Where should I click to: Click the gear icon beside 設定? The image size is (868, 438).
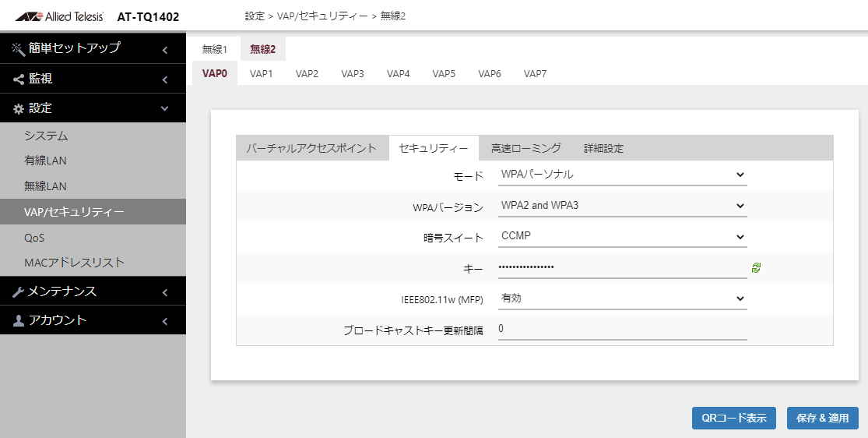[x=19, y=108]
